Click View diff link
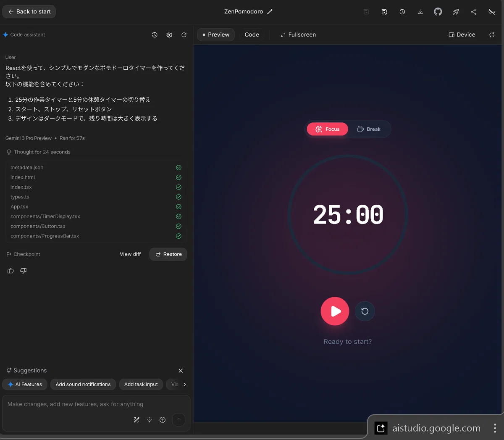 [130, 254]
